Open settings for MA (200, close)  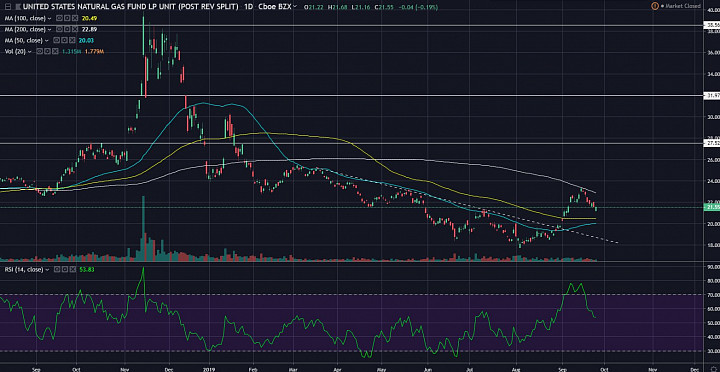click(x=67, y=29)
